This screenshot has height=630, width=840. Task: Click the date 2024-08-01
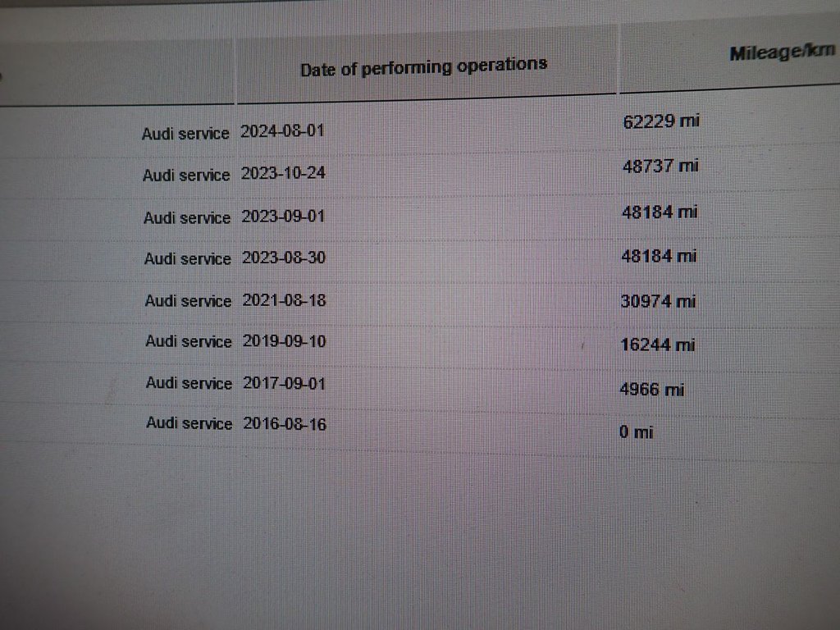coord(282,131)
